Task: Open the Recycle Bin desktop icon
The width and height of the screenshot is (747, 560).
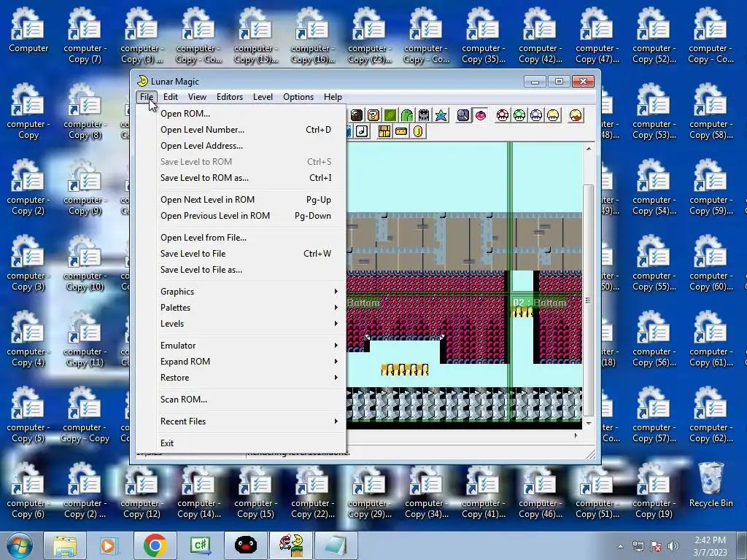Action: (711, 485)
